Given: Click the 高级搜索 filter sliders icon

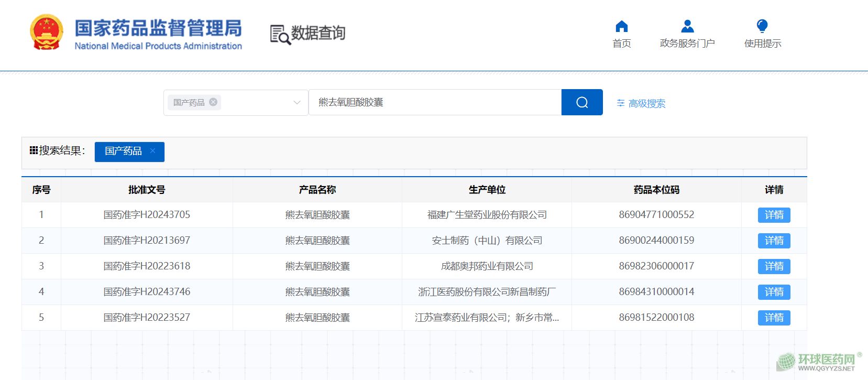Looking at the screenshot, I should 621,103.
